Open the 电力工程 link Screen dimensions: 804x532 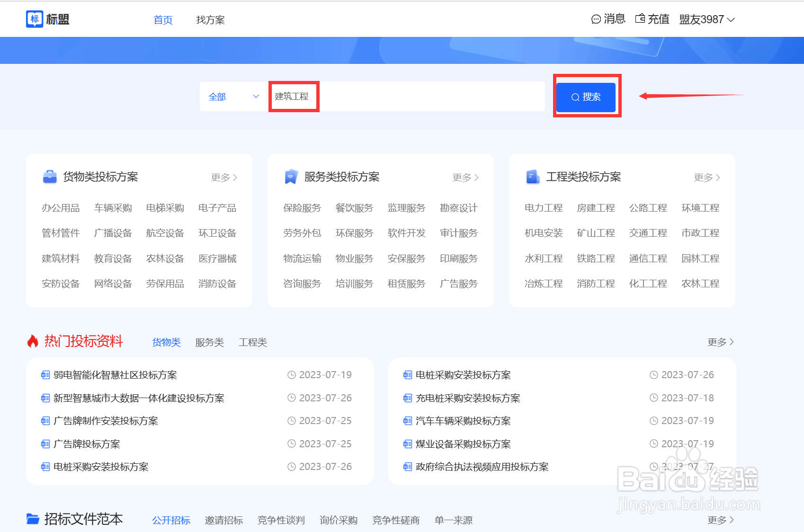pyautogui.click(x=543, y=207)
